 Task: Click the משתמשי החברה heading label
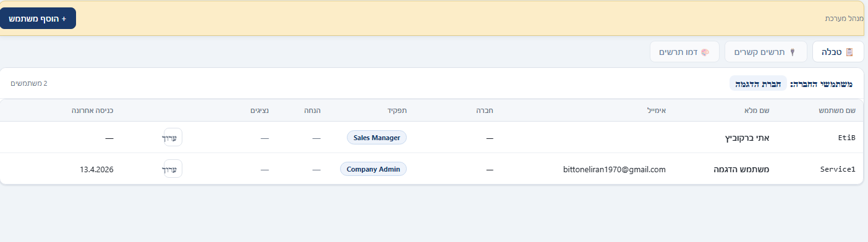(822, 83)
